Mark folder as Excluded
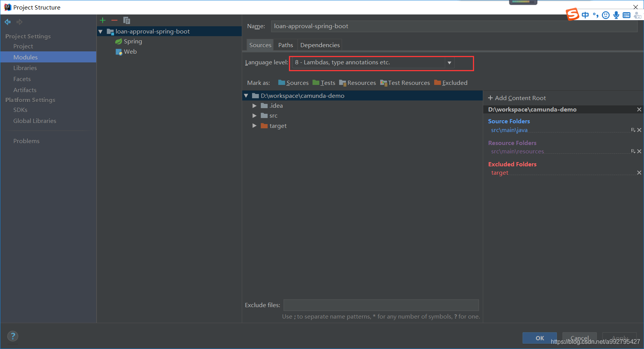 (450, 83)
